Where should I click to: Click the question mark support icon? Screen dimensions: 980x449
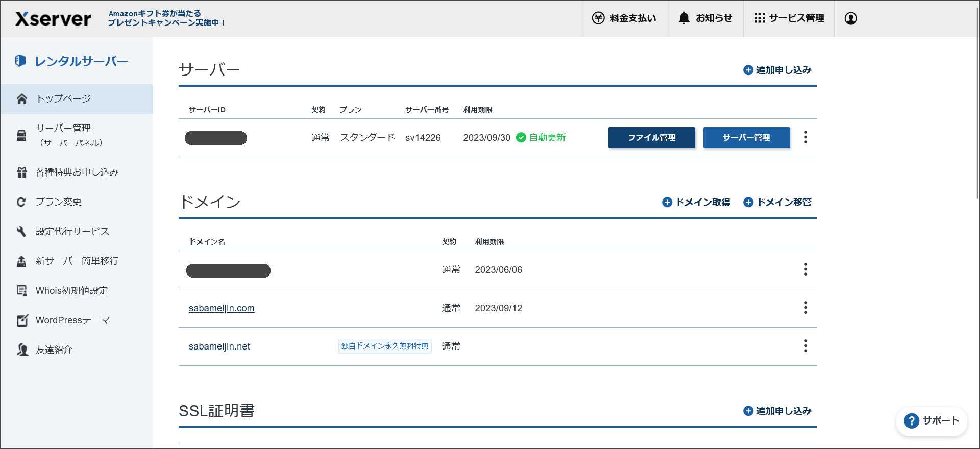click(912, 421)
